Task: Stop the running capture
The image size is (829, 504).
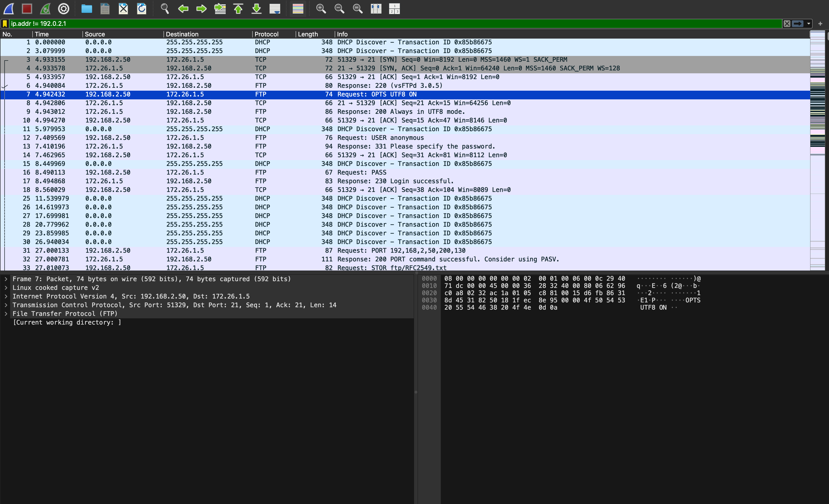Action: click(27, 9)
